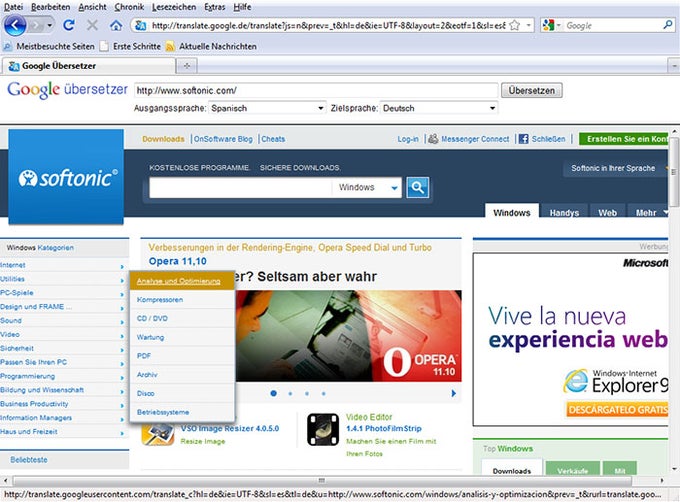
Task: Click the Softonic logo
Action: [66, 177]
